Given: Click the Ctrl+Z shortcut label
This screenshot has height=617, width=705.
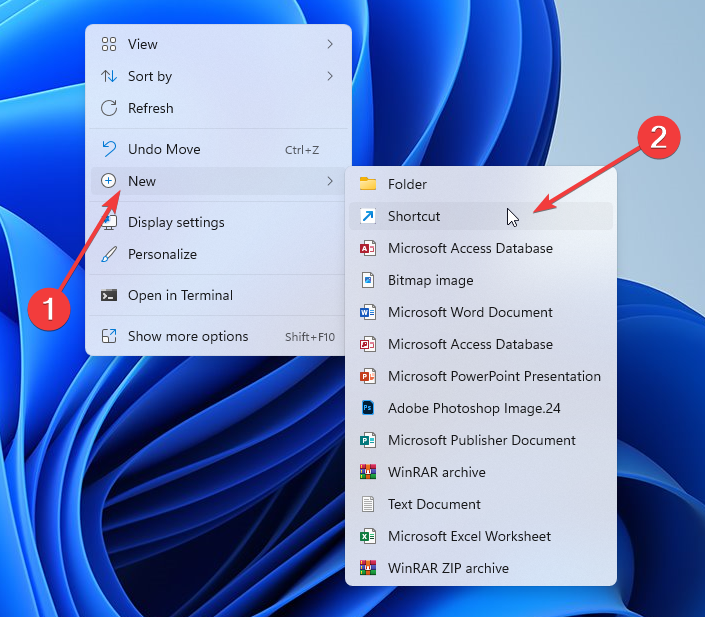Looking at the screenshot, I should coord(302,150).
